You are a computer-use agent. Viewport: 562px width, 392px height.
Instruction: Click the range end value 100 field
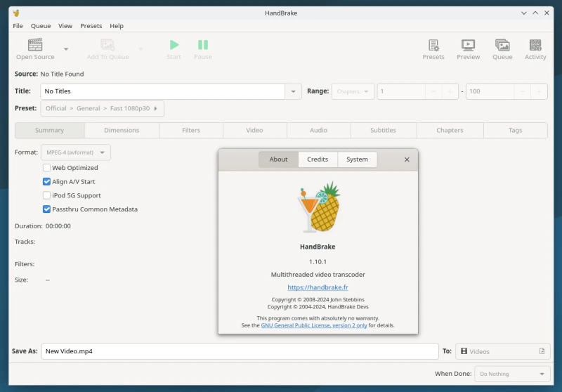[490, 91]
